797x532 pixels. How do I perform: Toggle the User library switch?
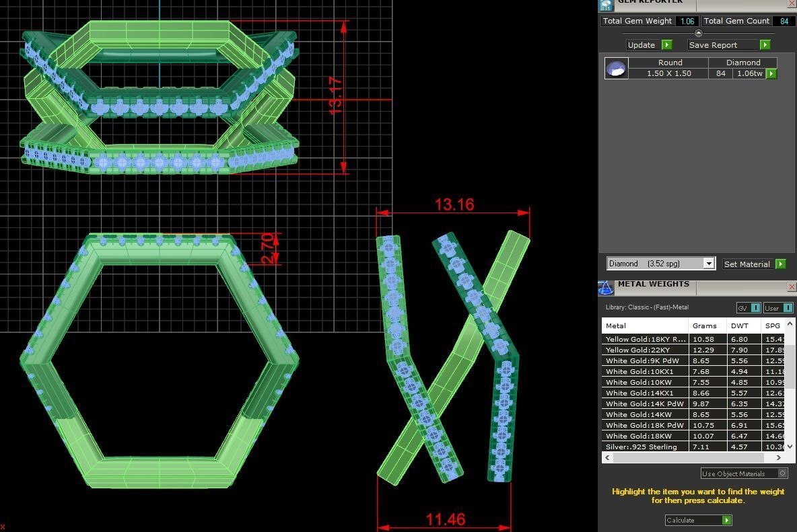(778, 307)
